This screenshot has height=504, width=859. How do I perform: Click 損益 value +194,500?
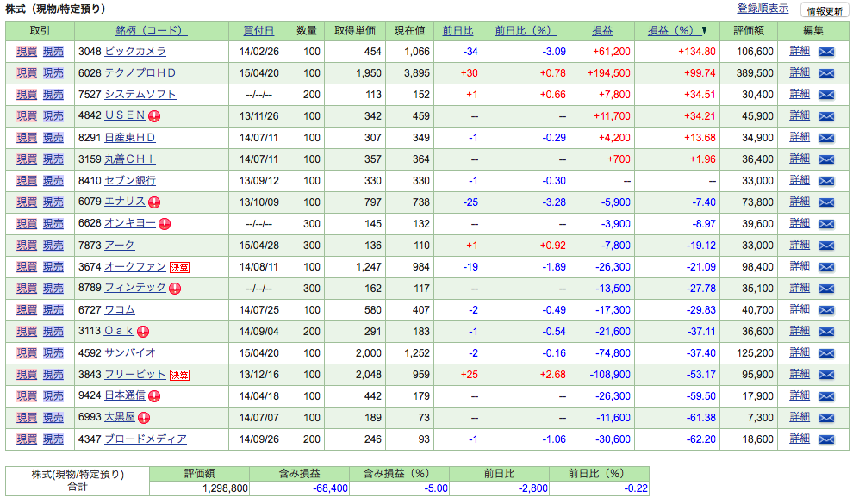608,73
